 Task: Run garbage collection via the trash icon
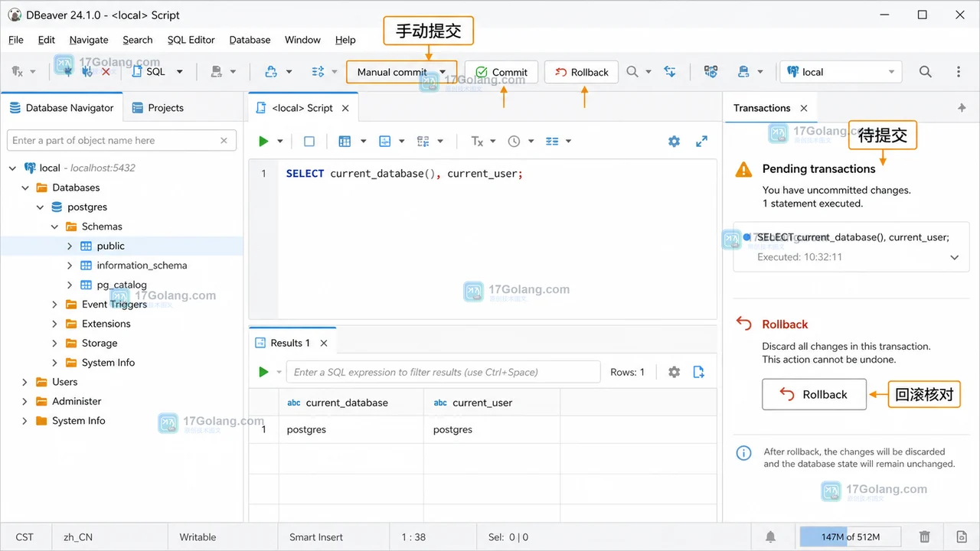pos(925,537)
